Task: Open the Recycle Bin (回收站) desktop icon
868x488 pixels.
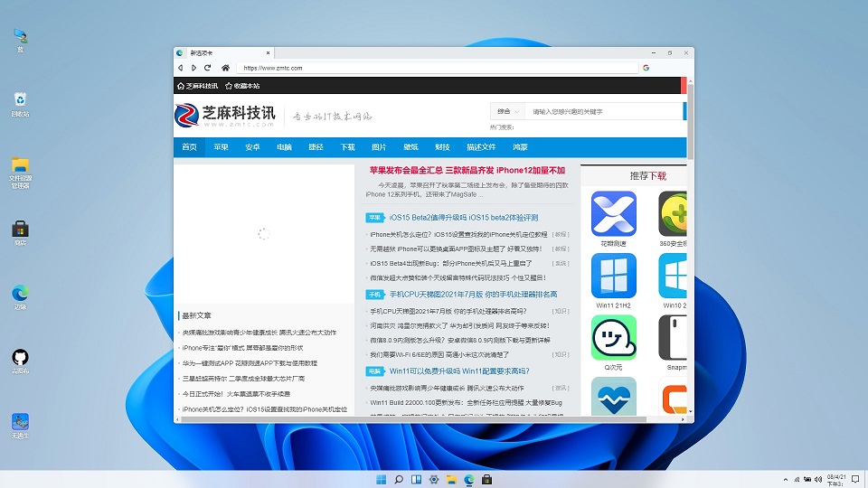Action: coord(21,103)
